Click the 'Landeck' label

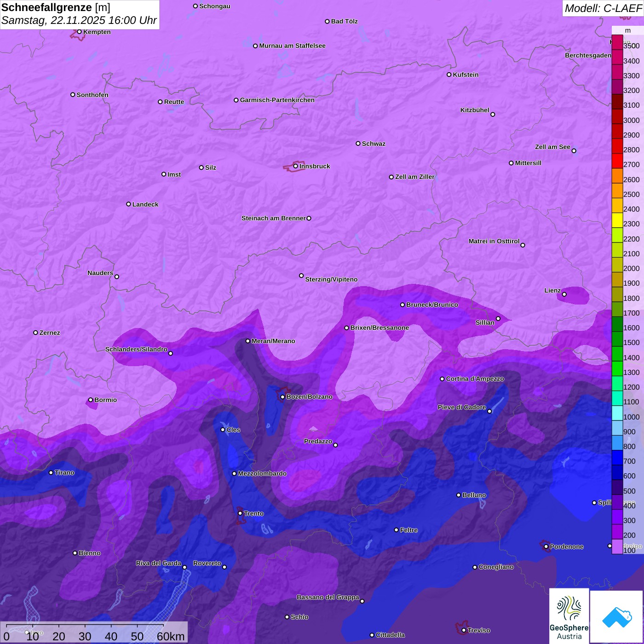click(145, 205)
